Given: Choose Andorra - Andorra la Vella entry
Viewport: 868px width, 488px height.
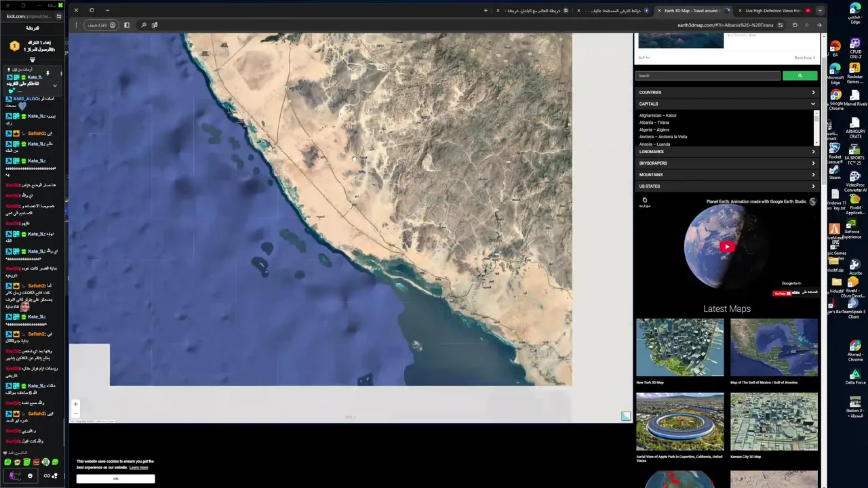Looking at the screenshot, I should pyautogui.click(x=663, y=137).
